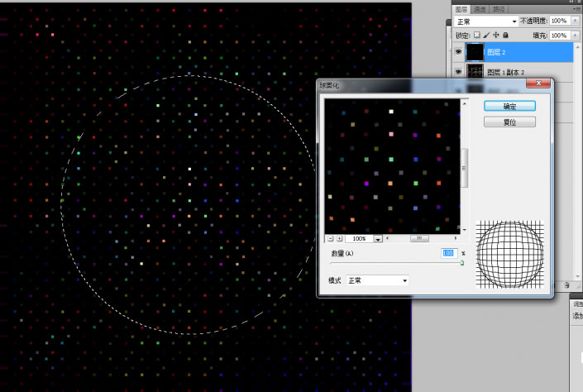583x392 pixels.
Task: Open the preview zoom percentage dropdown
Action: [x=378, y=238]
